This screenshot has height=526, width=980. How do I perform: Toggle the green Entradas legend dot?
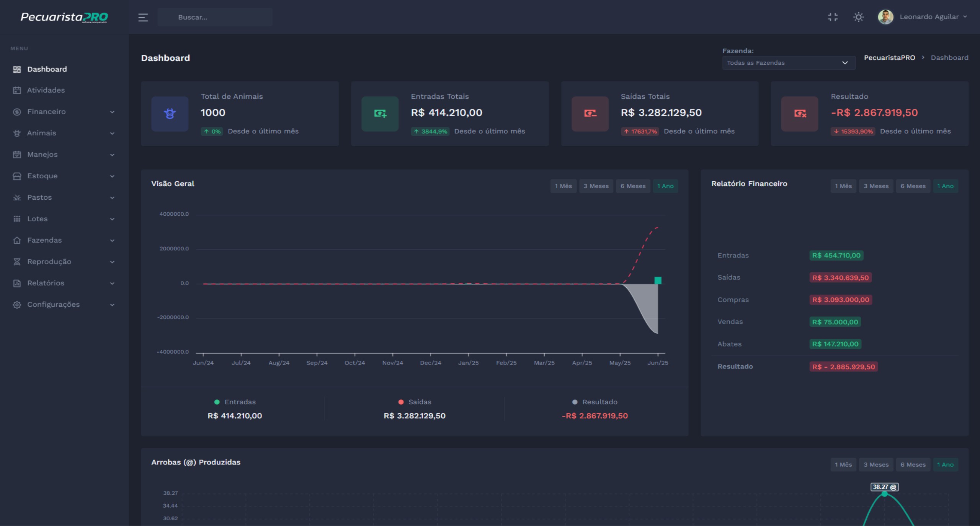pyautogui.click(x=217, y=402)
